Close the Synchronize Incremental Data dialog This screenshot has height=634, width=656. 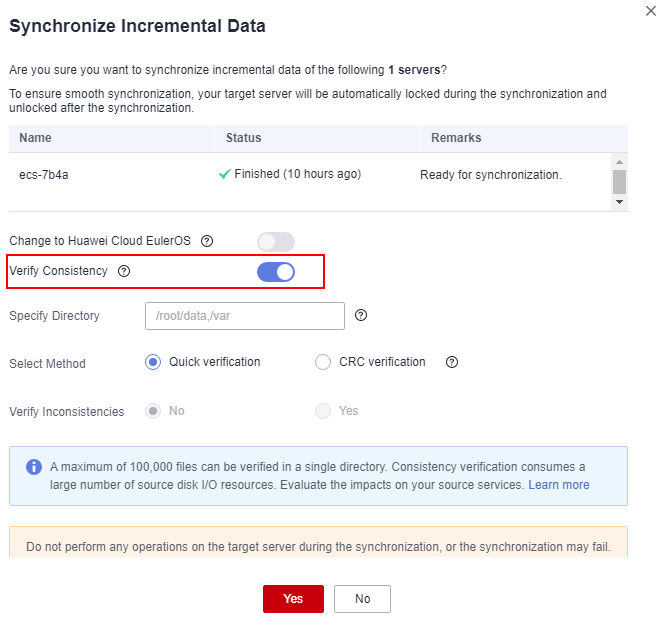(x=651, y=11)
